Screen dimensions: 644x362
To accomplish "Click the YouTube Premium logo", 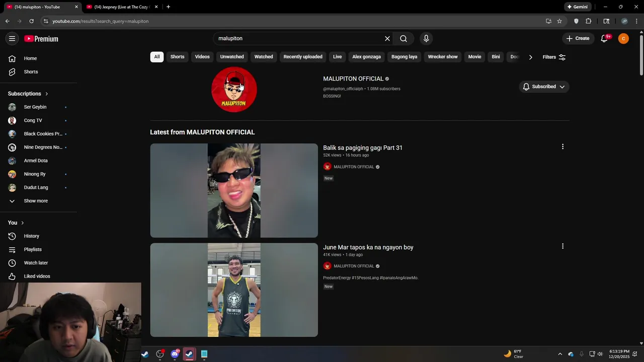I will [x=41, y=39].
